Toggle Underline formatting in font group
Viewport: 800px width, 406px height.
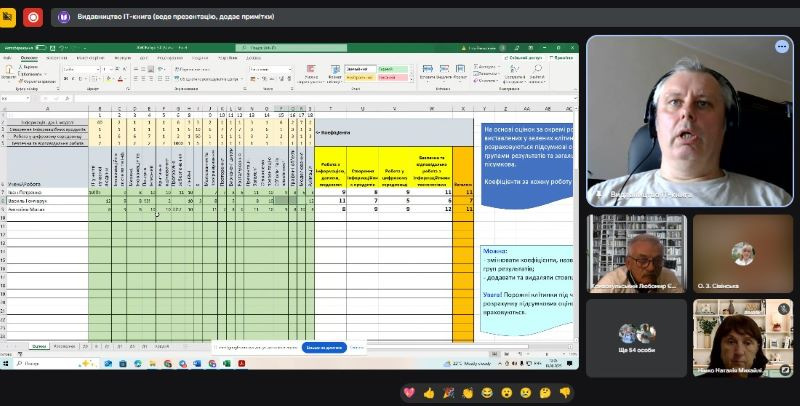pyautogui.click(x=81, y=79)
